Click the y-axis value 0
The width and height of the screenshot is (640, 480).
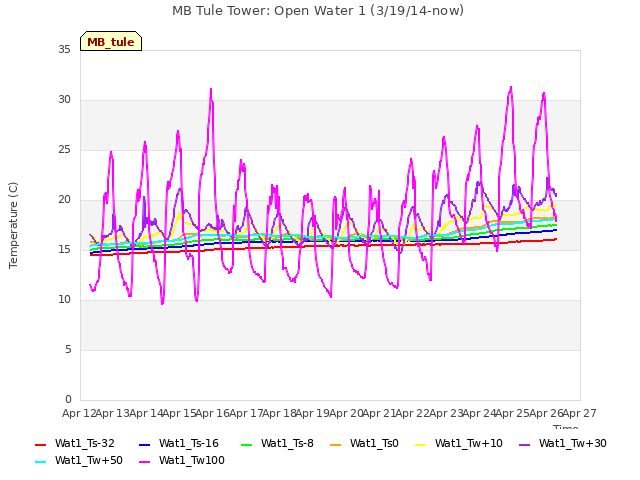click(68, 400)
